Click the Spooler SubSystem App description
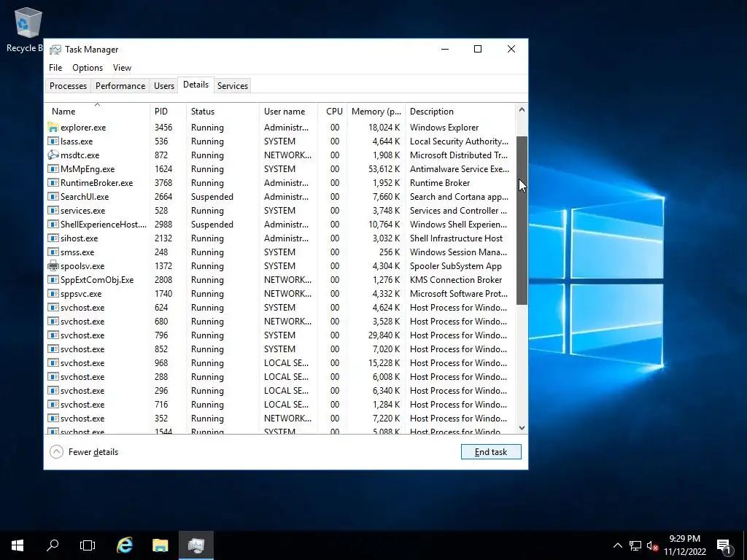 [x=455, y=266]
